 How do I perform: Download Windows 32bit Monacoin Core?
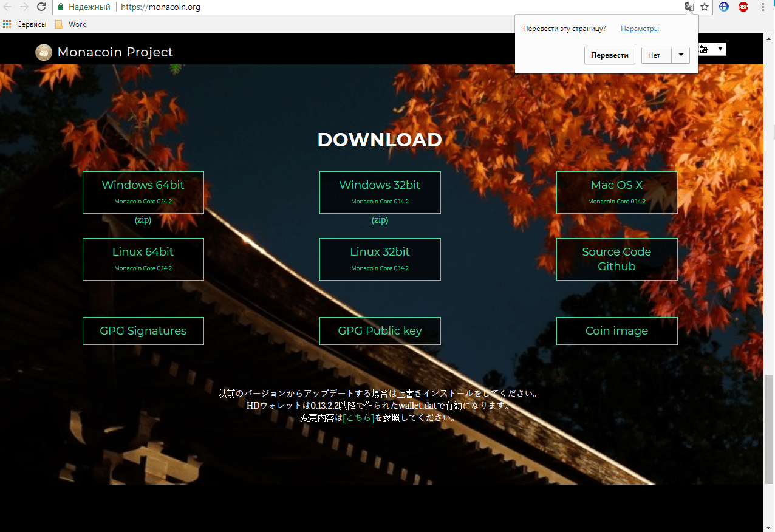pos(380,193)
